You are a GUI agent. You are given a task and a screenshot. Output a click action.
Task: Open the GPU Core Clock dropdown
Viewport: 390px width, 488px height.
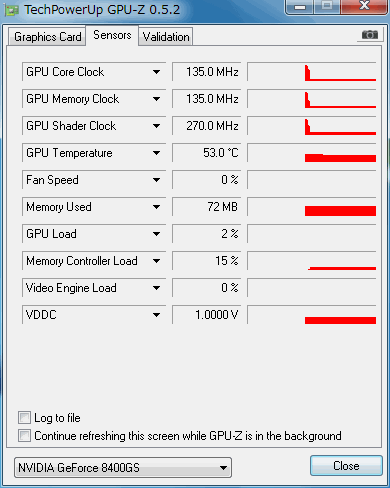coord(156,72)
